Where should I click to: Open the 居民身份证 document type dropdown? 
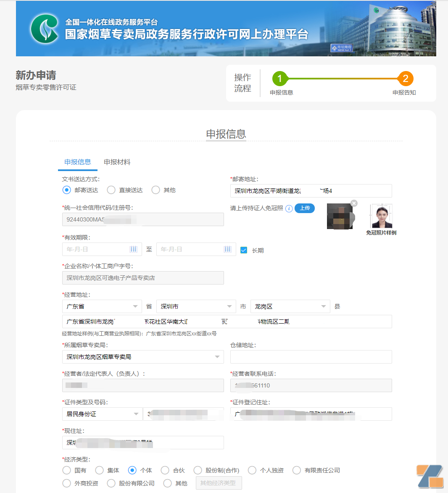click(x=102, y=414)
